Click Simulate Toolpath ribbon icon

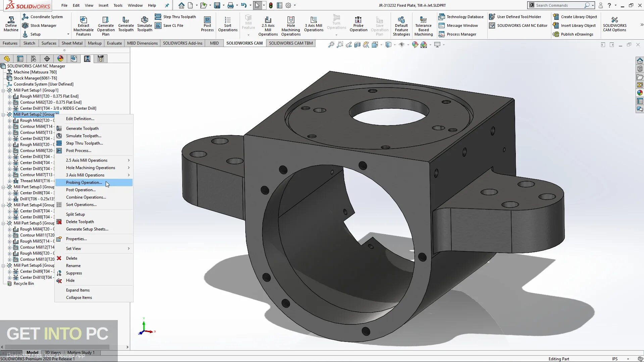(x=145, y=24)
